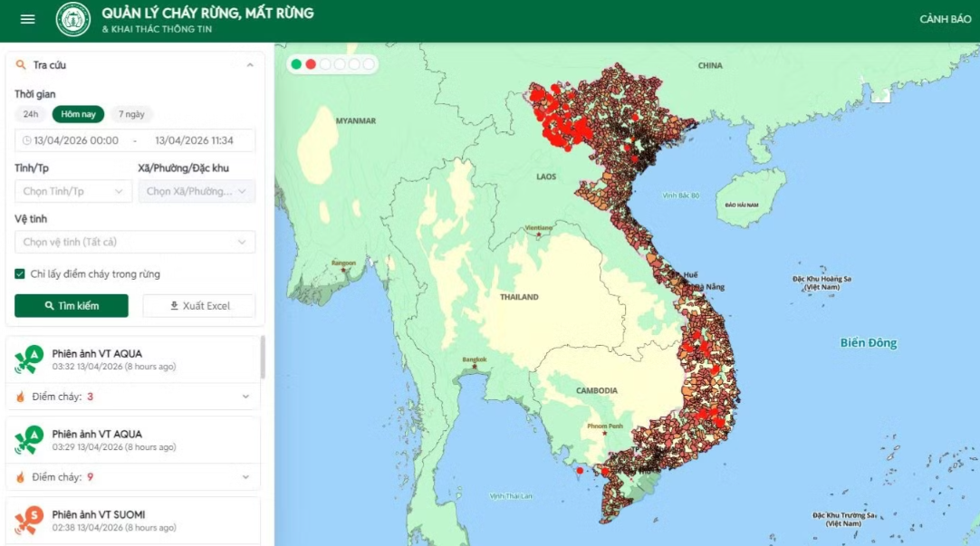This screenshot has height=546, width=980.
Task: Click the AQUA satellite icon at 03:32
Action: (x=29, y=359)
